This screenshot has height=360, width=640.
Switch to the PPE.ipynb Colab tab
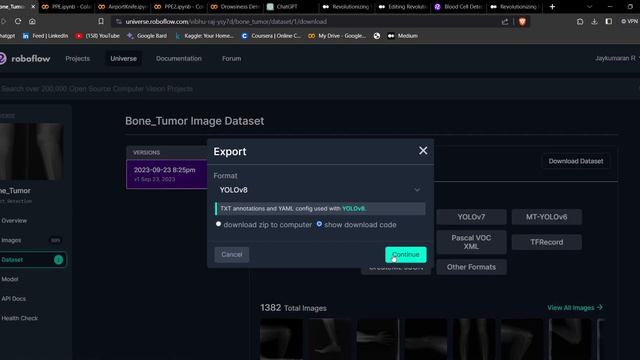66,7
